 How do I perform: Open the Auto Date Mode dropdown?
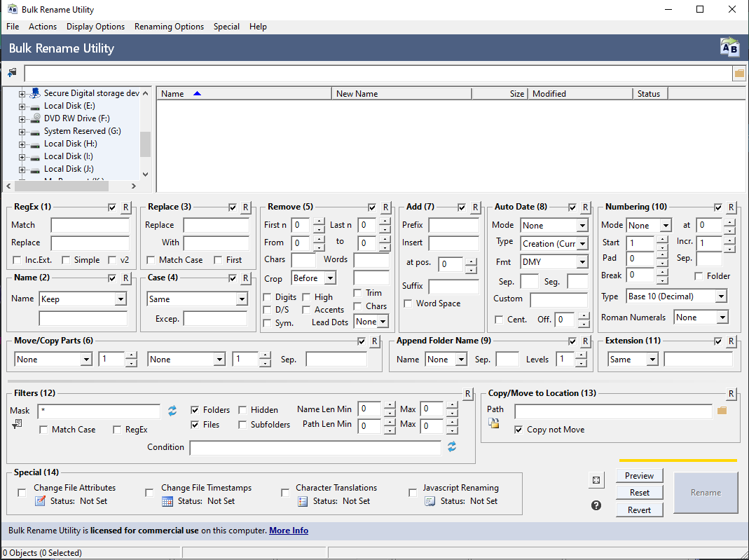[582, 226]
